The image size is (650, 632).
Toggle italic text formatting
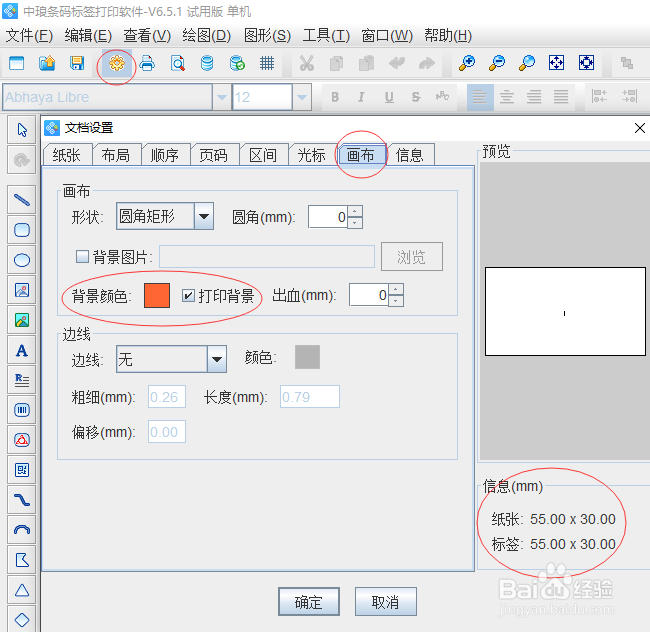coord(361,97)
